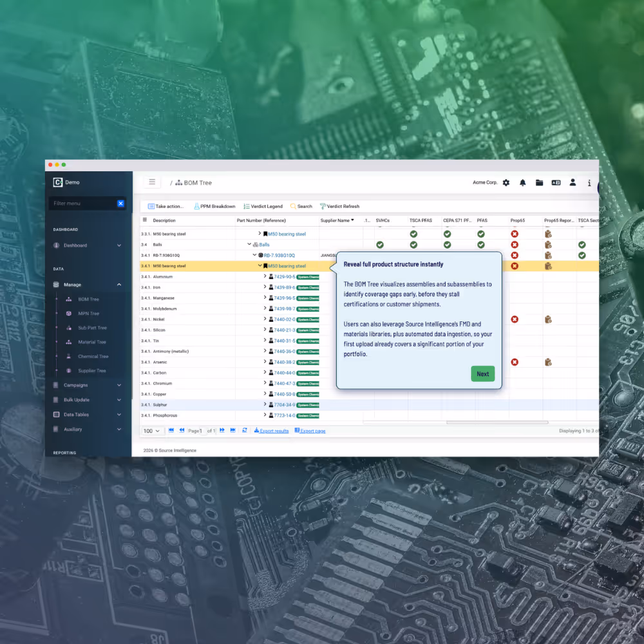This screenshot has height=644, width=644.
Task: Open notifications bell icon
Action: 522,183
